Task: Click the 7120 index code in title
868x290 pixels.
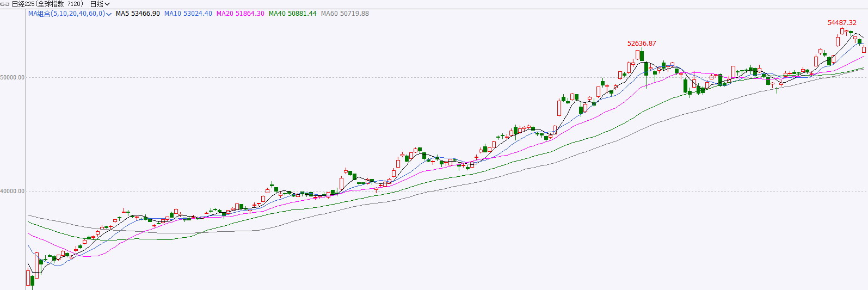Action: point(75,4)
